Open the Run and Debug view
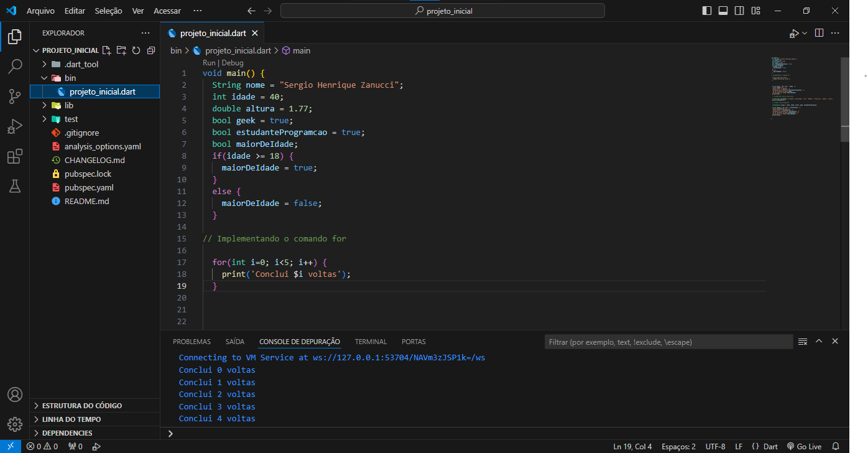The image size is (868, 453). click(x=15, y=126)
